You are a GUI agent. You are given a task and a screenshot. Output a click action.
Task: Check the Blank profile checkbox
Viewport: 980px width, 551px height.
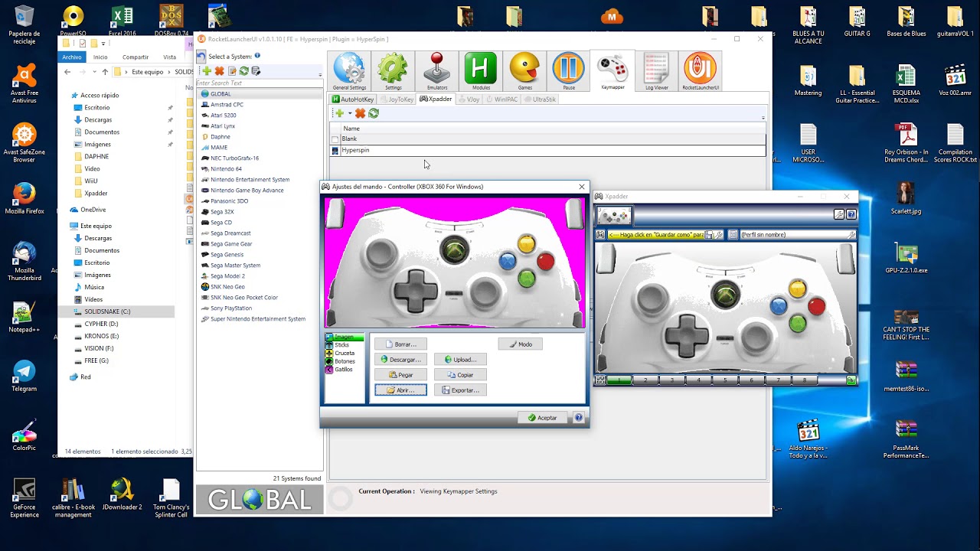335,139
